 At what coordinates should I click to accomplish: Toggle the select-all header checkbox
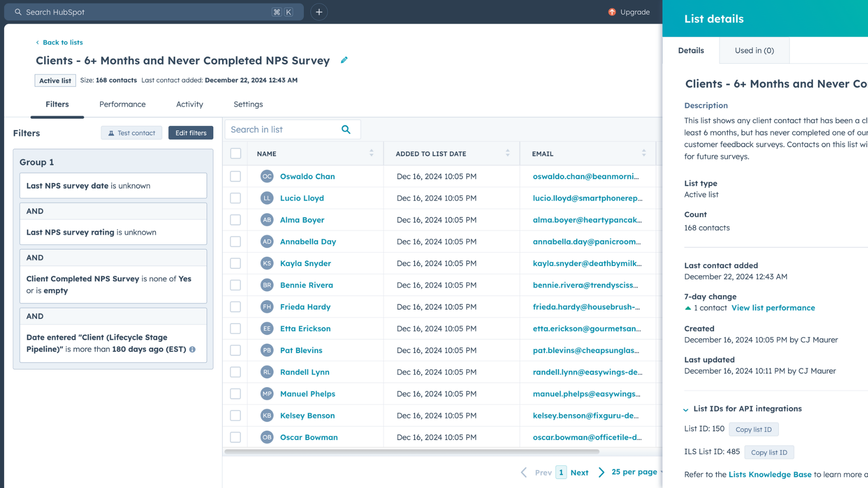236,153
